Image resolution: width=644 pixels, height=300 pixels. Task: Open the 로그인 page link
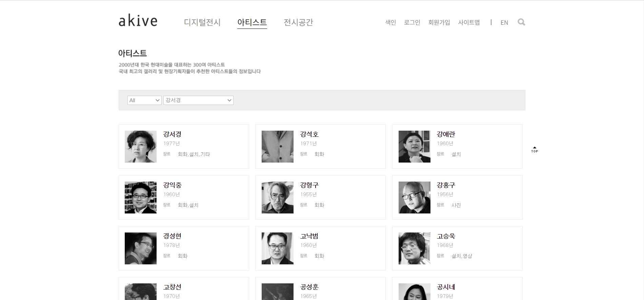[412, 22]
